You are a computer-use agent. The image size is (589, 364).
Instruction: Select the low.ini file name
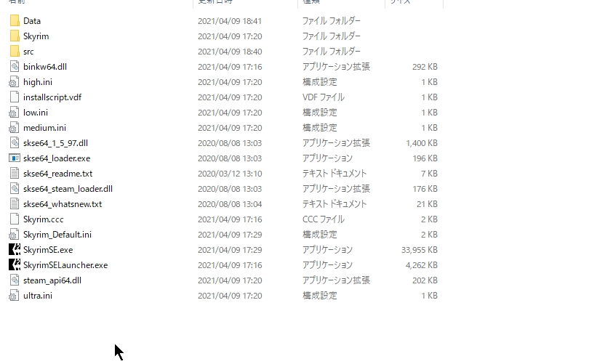(36, 113)
